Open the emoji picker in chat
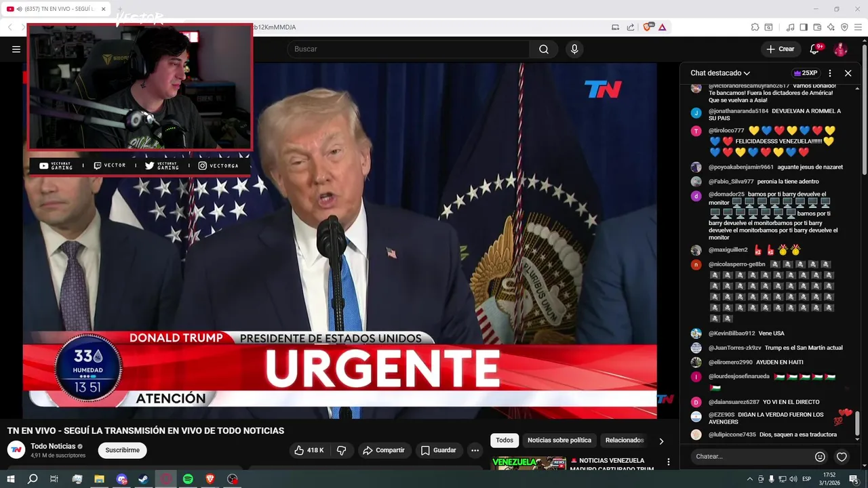 (x=820, y=457)
